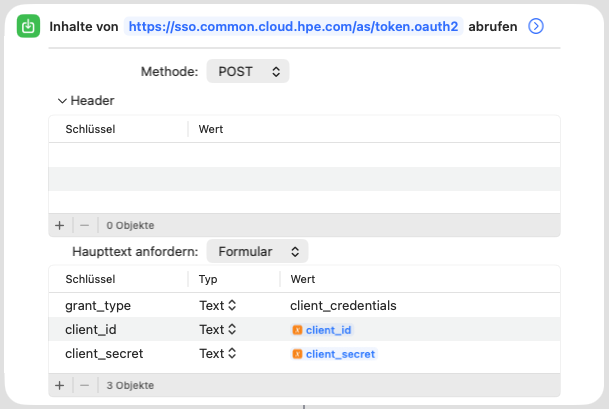Remove form field with minus button
609x409 pixels.
point(84,385)
